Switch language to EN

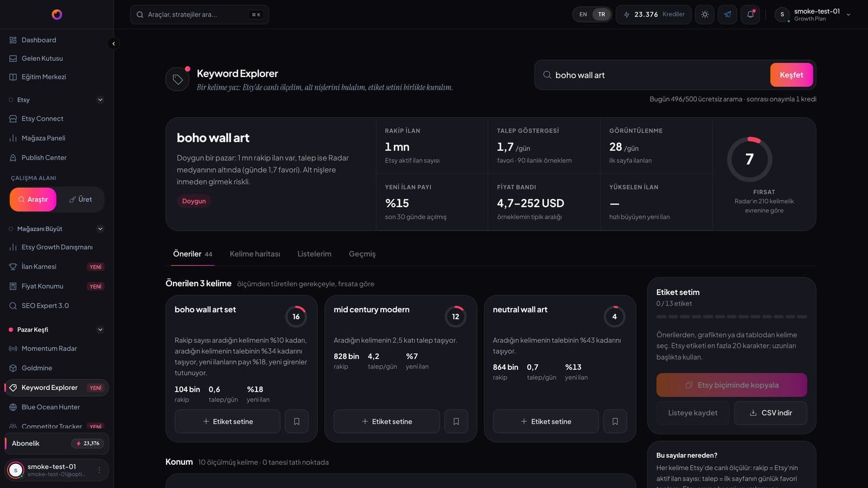pos(583,15)
